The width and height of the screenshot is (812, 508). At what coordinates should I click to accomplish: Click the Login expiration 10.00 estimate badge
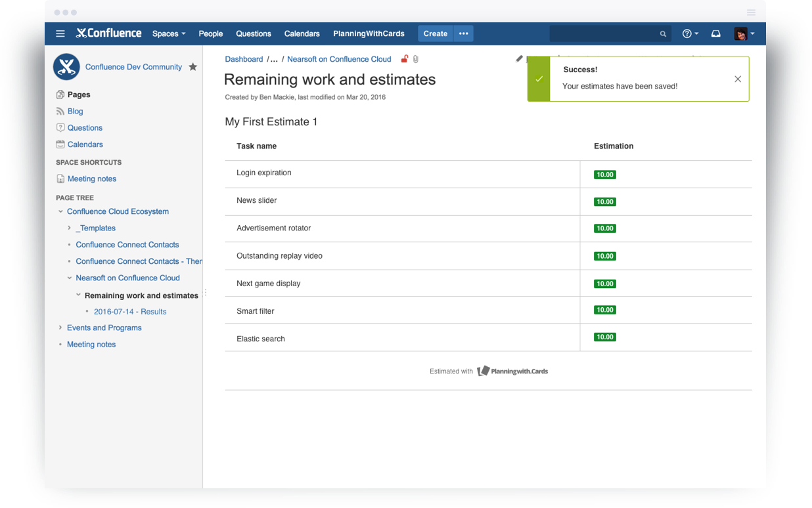point(604,175)
